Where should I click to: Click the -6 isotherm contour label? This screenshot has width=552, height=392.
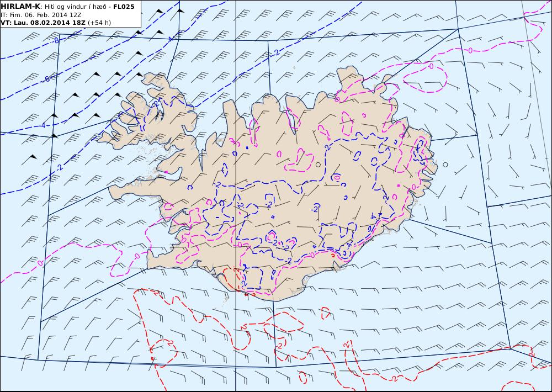(46, 79)
